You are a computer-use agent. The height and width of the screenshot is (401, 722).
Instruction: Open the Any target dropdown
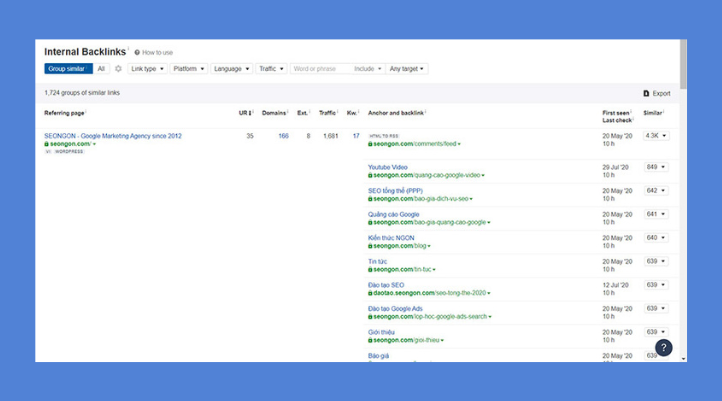pyautogui.click(x=407, y=69)
